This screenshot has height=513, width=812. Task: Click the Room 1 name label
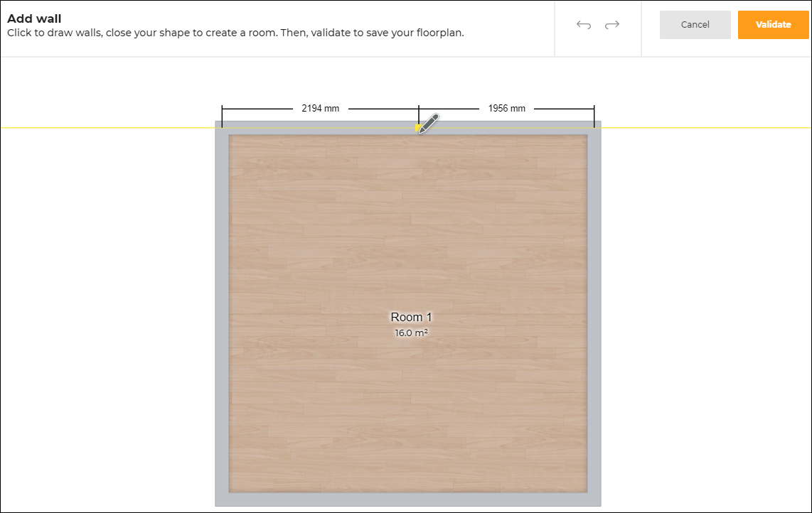coord(411,317)
